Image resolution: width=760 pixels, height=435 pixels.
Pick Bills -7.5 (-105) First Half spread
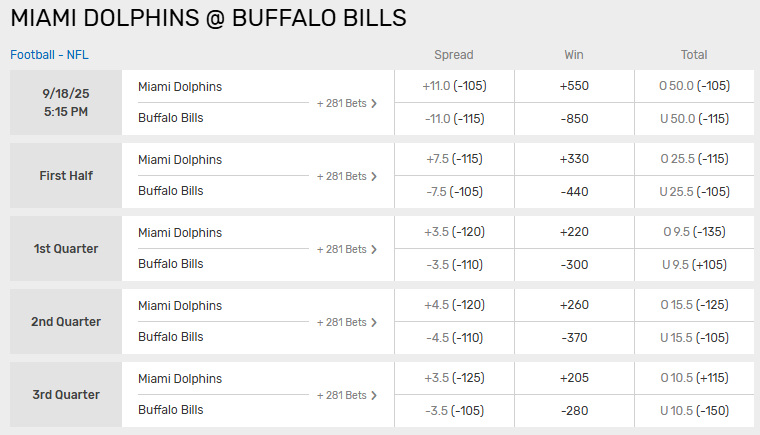coord(454,191)
